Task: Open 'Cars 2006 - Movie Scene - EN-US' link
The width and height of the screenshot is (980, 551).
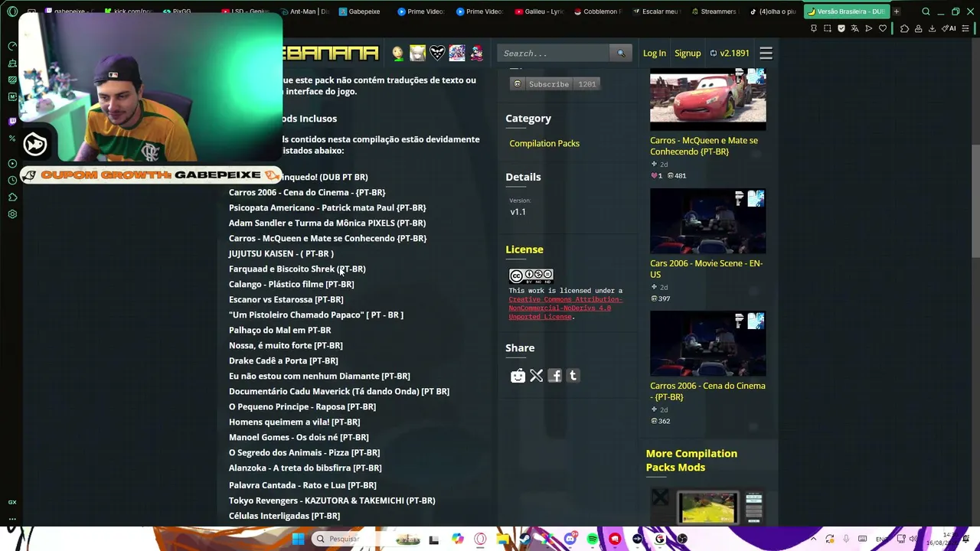Action: pos(706,269)
